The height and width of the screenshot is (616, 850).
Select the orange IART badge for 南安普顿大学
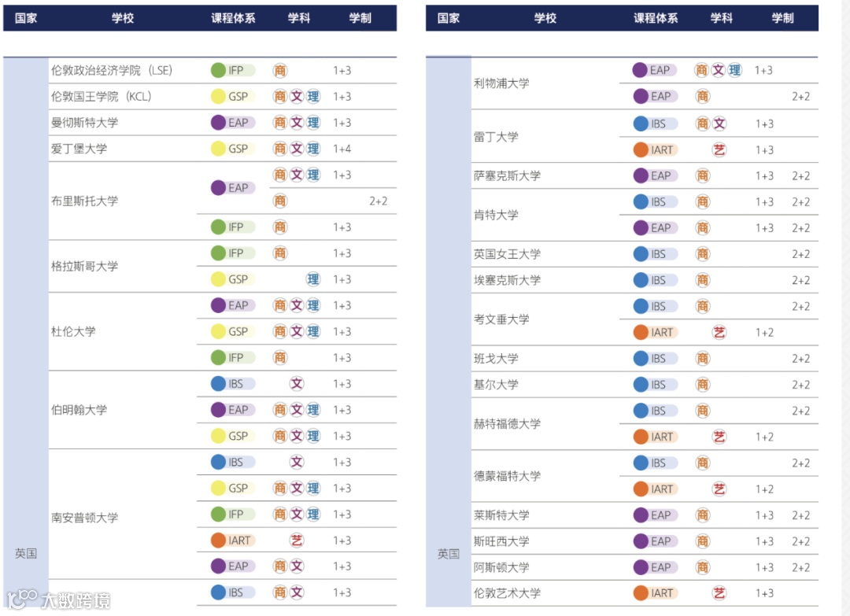pos(232,540)
